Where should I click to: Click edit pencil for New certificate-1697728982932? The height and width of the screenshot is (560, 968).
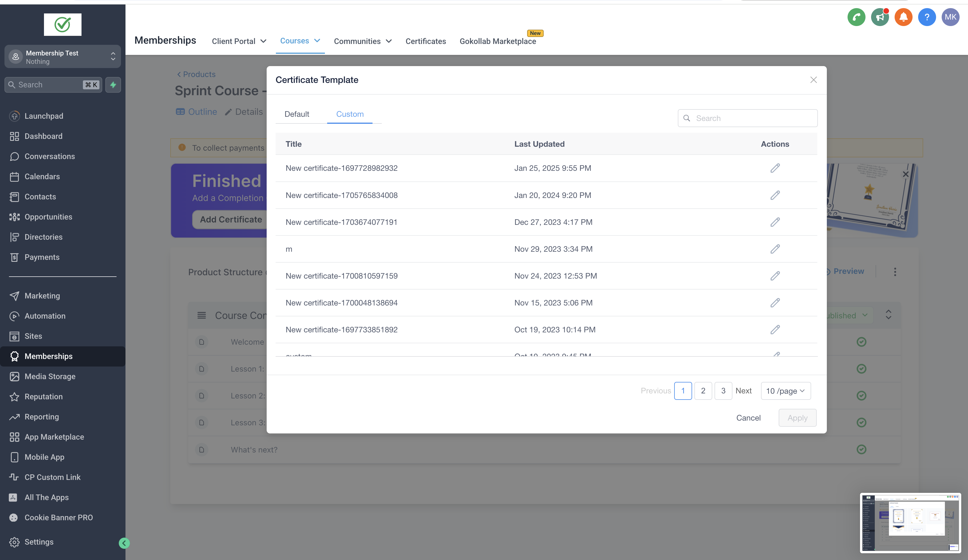pyautogui.click(x=775, y=168)
